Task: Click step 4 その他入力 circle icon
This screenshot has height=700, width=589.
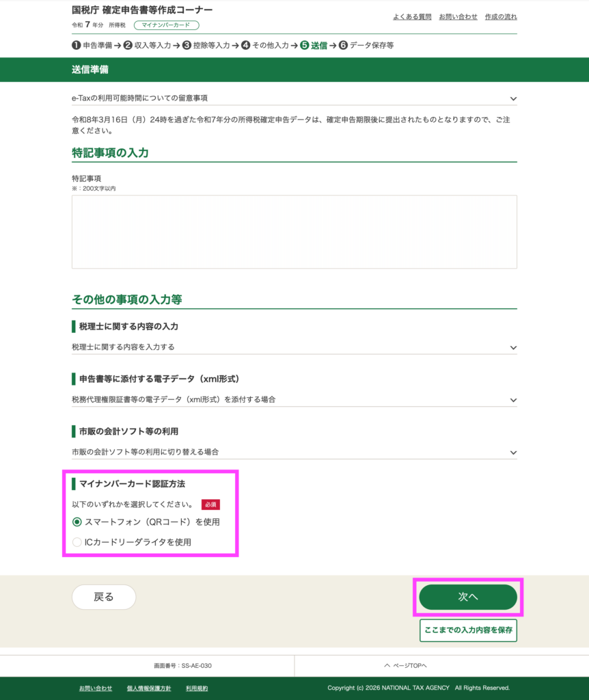Action: coord(245,46)
